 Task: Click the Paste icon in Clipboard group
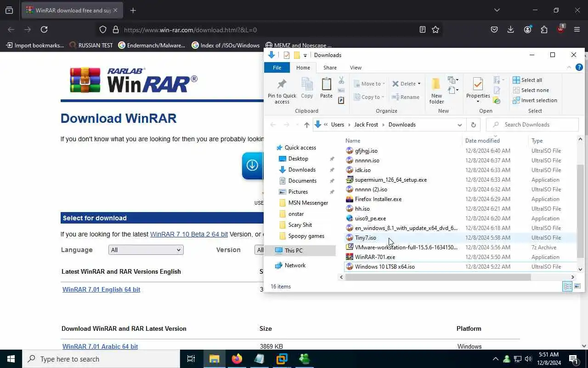[x=326, y=88]
